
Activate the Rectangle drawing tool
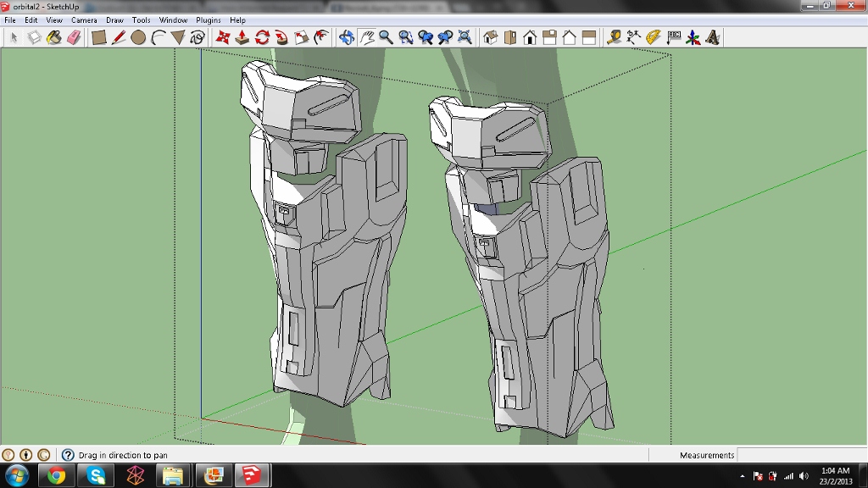(x=99, y=37)
